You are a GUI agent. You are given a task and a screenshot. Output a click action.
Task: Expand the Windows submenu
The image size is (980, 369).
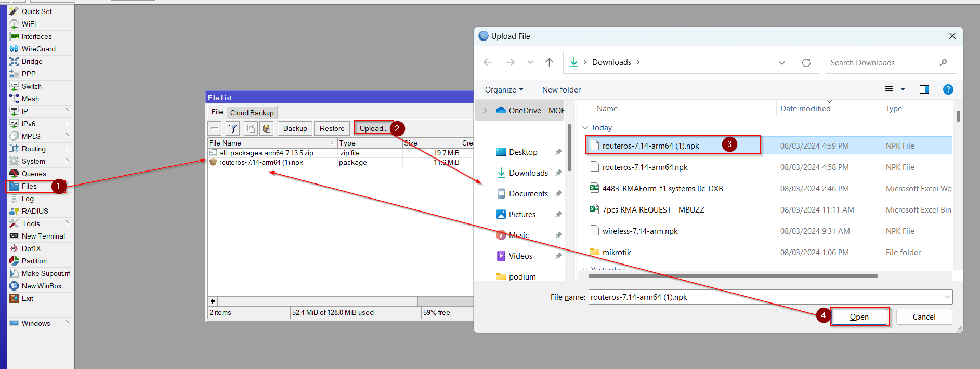(67, 323)
